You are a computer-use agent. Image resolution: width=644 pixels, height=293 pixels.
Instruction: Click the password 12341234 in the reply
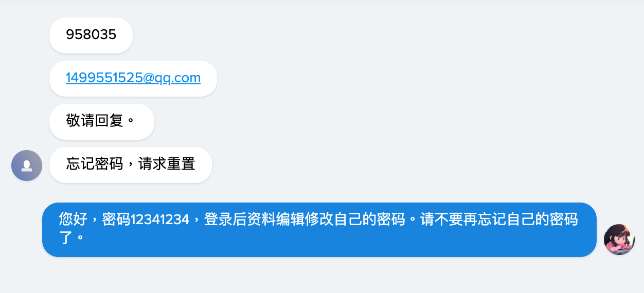coord(160,220)
